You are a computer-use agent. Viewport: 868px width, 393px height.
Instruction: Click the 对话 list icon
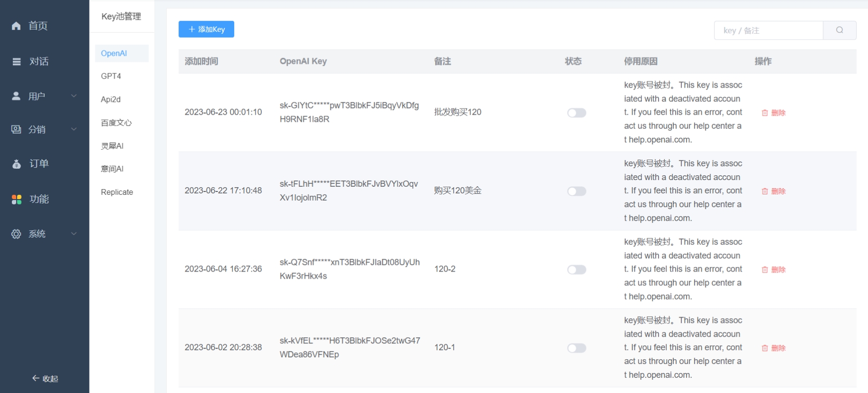tap(17, 61)
